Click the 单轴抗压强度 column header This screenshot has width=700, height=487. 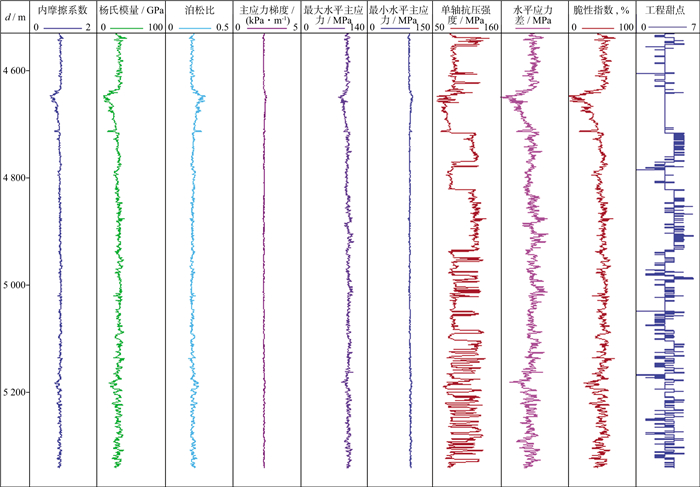(467, 13)
